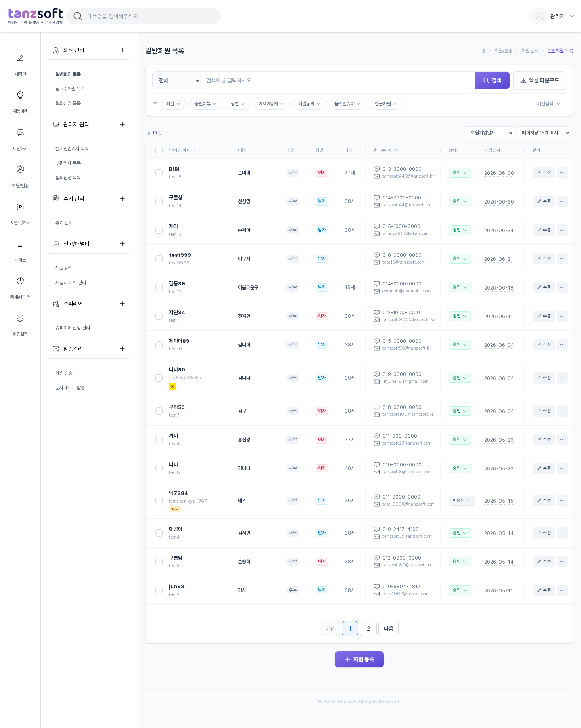The image size is (581, 728).
Task: Expand the 레벨 filter dropdown
Action: [x=173, y=104]
